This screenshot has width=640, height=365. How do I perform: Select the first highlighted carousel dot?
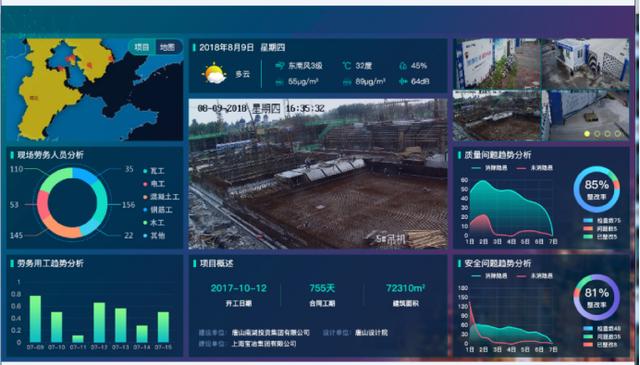tap(587, 134)
